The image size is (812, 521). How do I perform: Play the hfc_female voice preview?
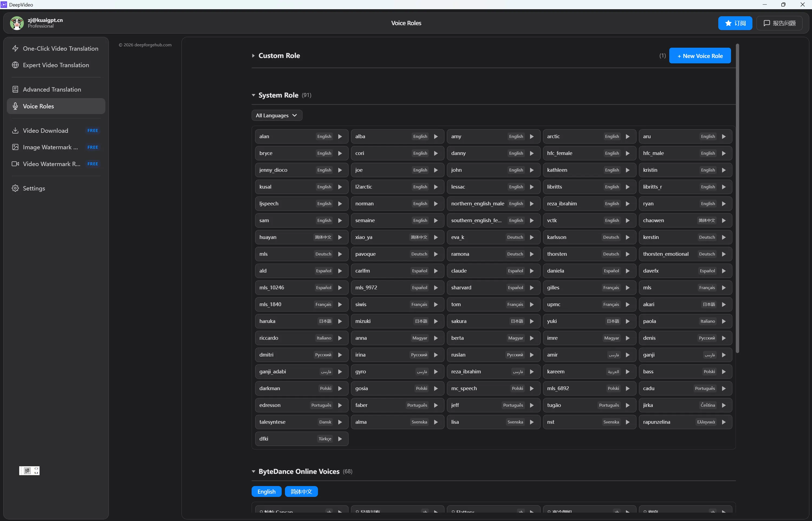[628, 153]
